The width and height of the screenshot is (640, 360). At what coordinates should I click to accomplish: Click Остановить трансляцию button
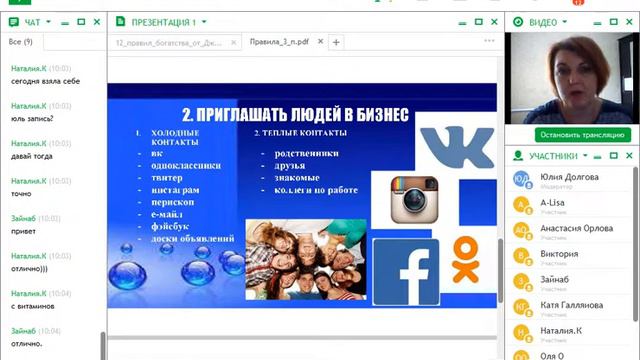tap(582, 135)
